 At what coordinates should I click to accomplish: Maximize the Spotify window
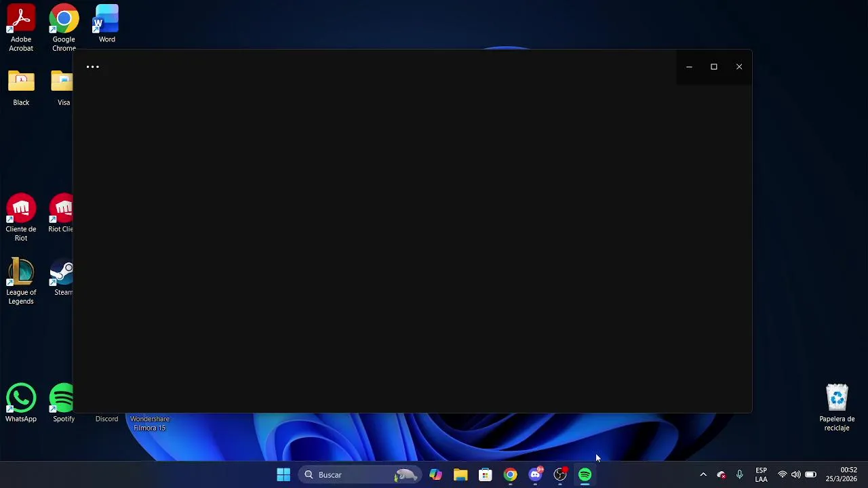coord(714,67)
